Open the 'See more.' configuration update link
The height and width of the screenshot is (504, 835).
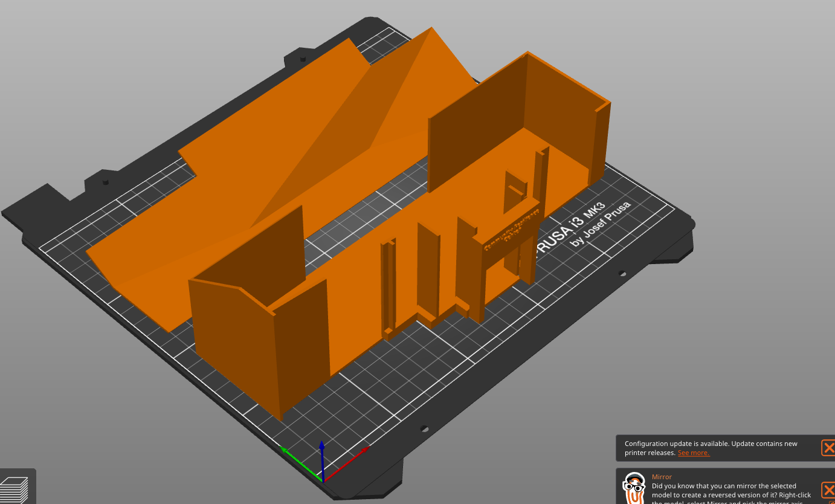[694, 453]
